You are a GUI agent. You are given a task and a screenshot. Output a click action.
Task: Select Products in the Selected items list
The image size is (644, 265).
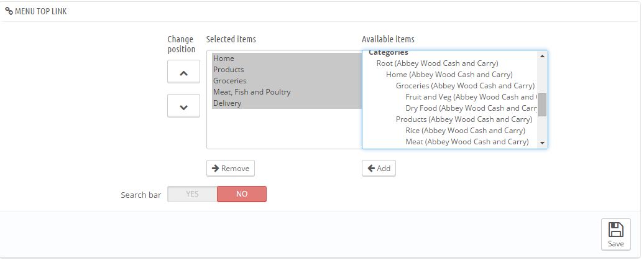coord(228,70)
